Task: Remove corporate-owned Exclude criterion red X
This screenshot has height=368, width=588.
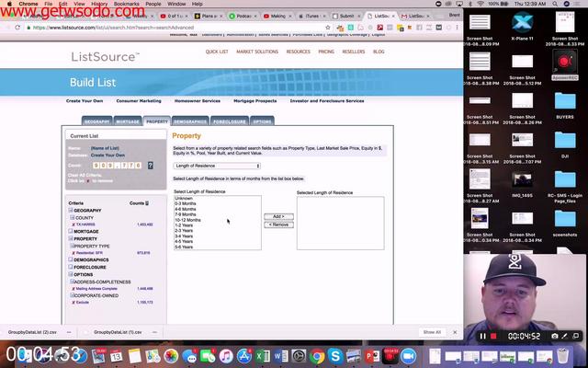Action: (x=73, y=303)
